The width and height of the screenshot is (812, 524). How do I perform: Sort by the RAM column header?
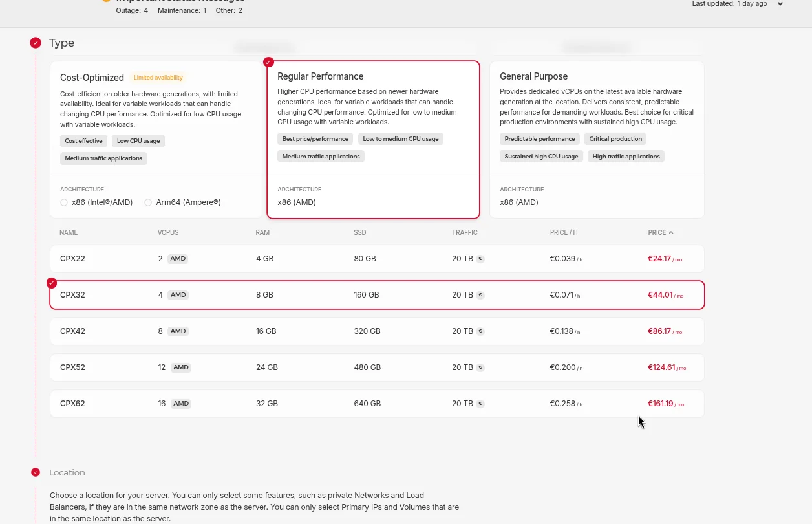pos(262,232)
